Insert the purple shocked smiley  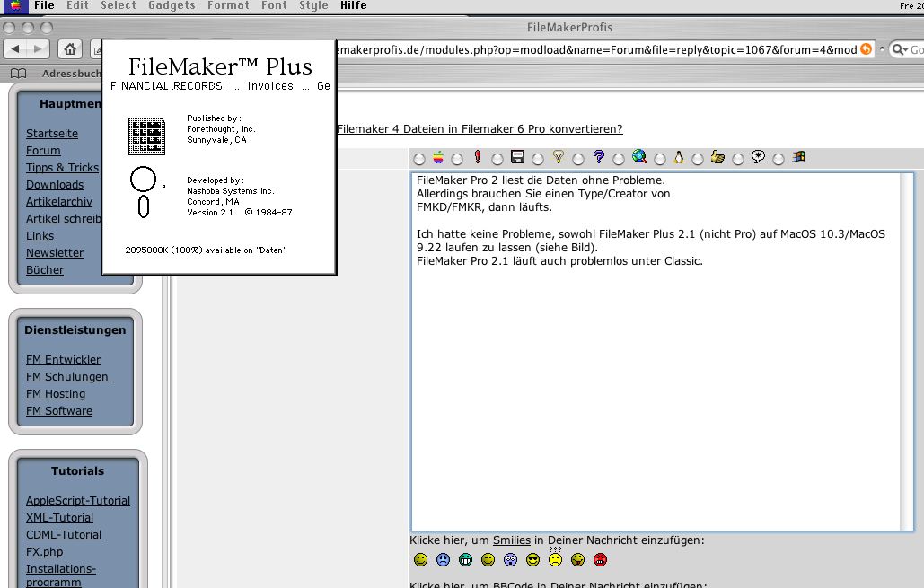(x=510, y=559)
